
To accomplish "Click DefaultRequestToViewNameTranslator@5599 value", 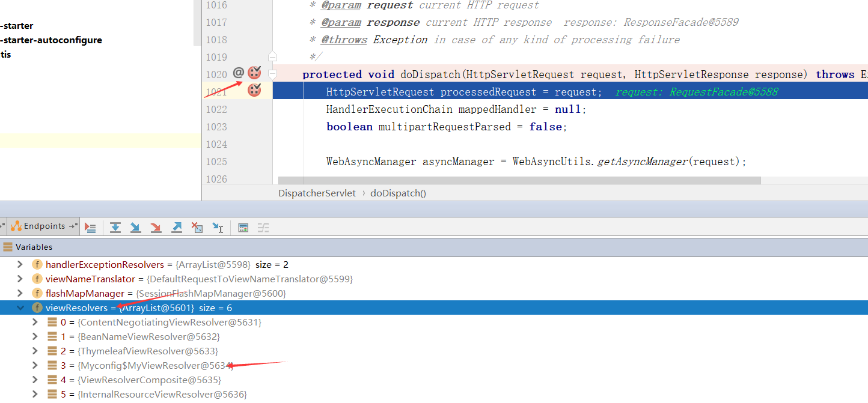I will click(251, 279).
